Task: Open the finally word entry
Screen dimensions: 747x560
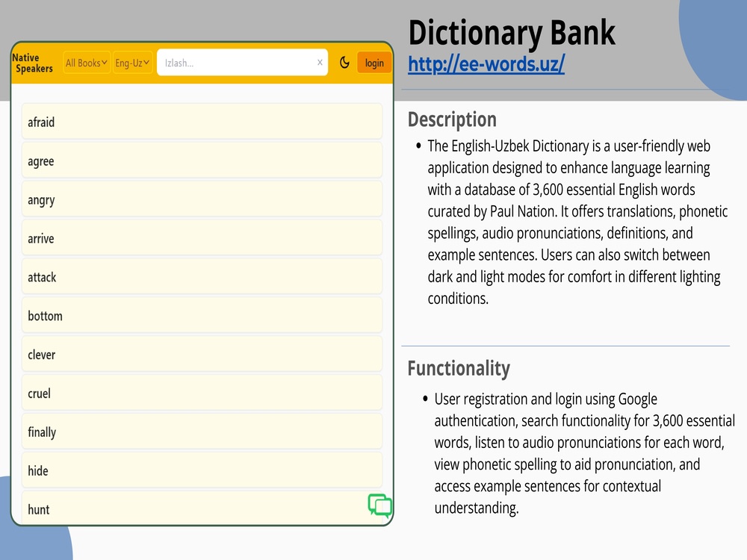Action: pyautogui.click(x=202, y=432)
